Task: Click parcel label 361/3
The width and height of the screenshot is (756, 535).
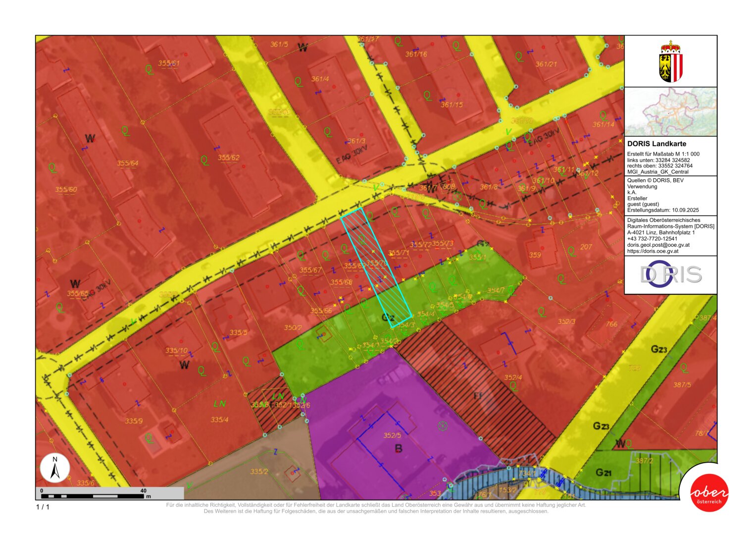Action: coord(356,141)
